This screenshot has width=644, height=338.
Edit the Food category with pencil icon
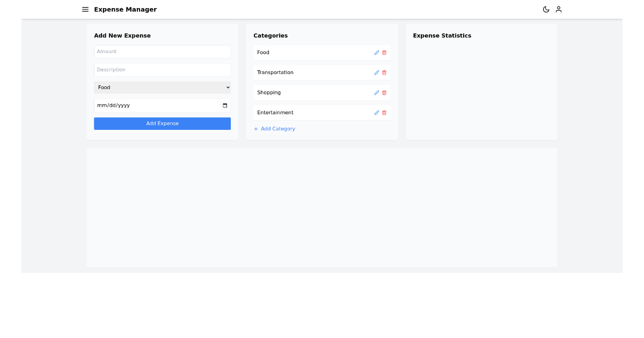tap(376, 52)
